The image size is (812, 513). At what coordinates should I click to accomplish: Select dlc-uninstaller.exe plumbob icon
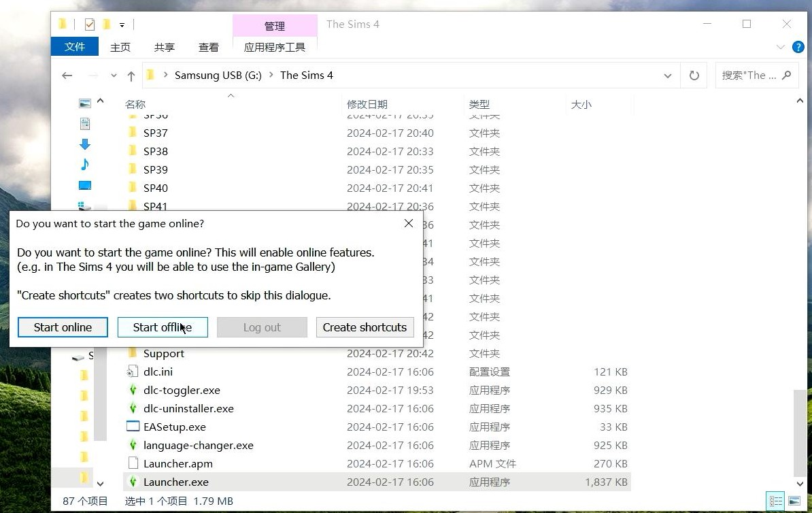click(133, 408)
